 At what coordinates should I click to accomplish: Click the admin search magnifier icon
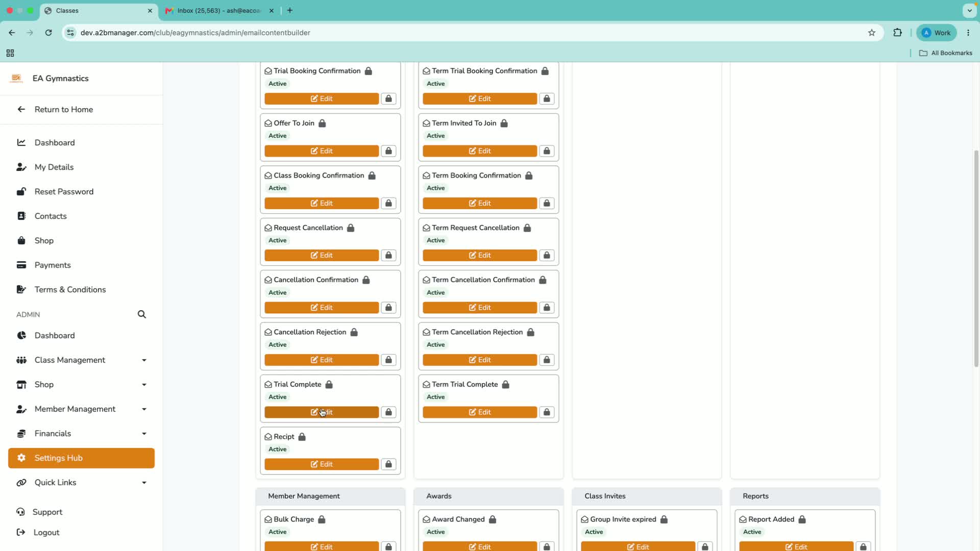(x=142, y=314)
